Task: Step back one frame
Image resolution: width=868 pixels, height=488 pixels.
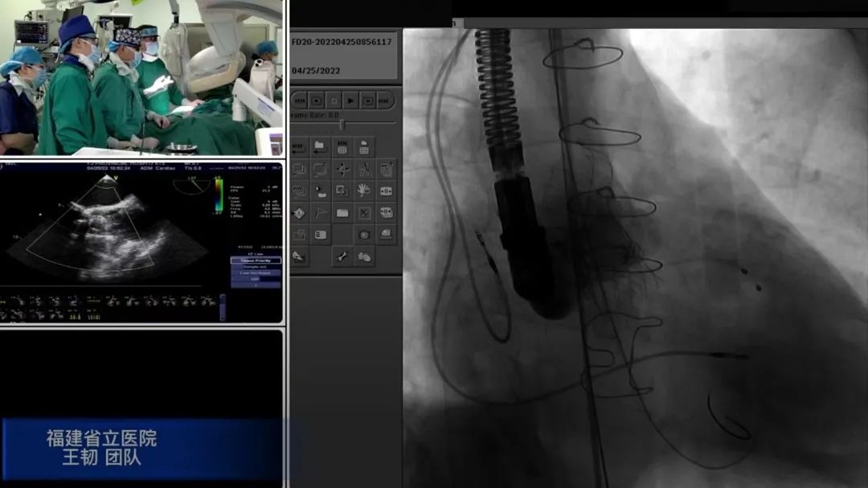Action: pos(317,100)
